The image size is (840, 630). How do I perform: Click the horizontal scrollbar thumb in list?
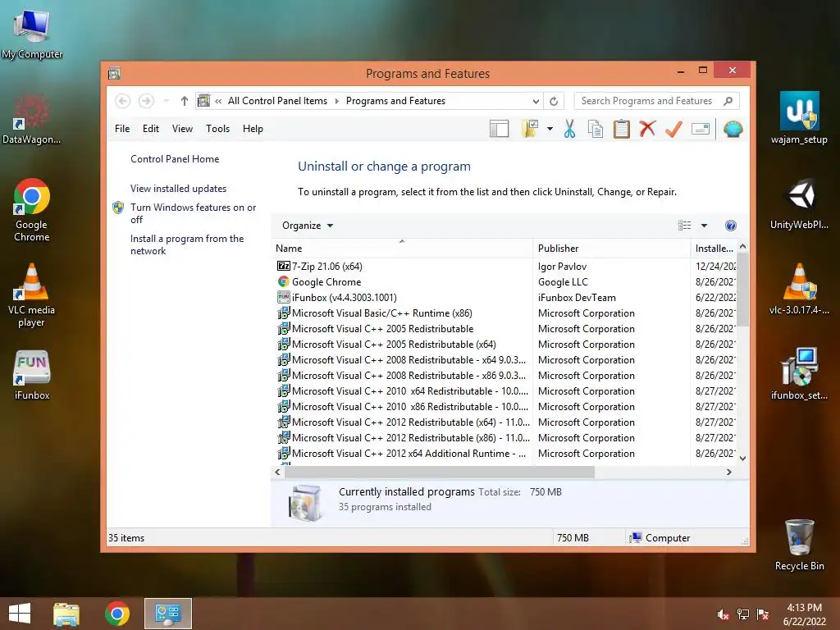[440, 472]
